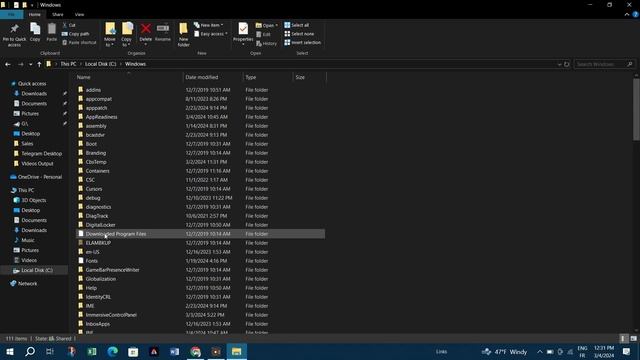Open Telegram Desktop in Quick access
640x360 pixels.
tap(41, 154)
